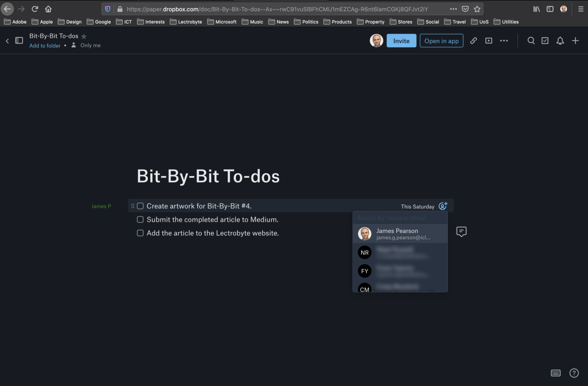Viewport: 588px width, 386px height.
Task: Open the comment bubble icon beside the list
Action: click(x=461, y=232)
